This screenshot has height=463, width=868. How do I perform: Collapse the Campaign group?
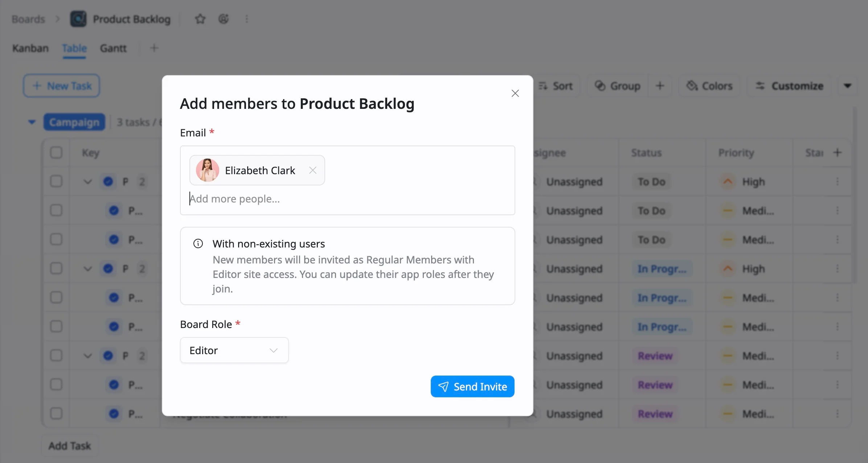(32, 122)
